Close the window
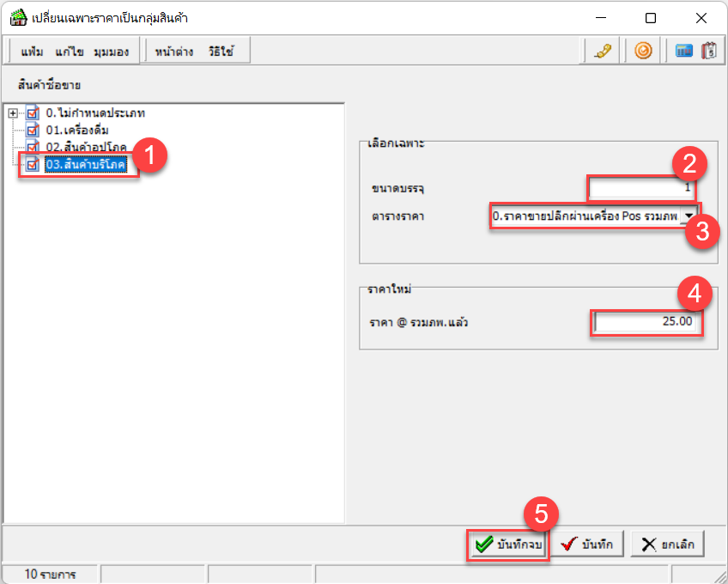 pyautogui.click(x=701, y=18)
